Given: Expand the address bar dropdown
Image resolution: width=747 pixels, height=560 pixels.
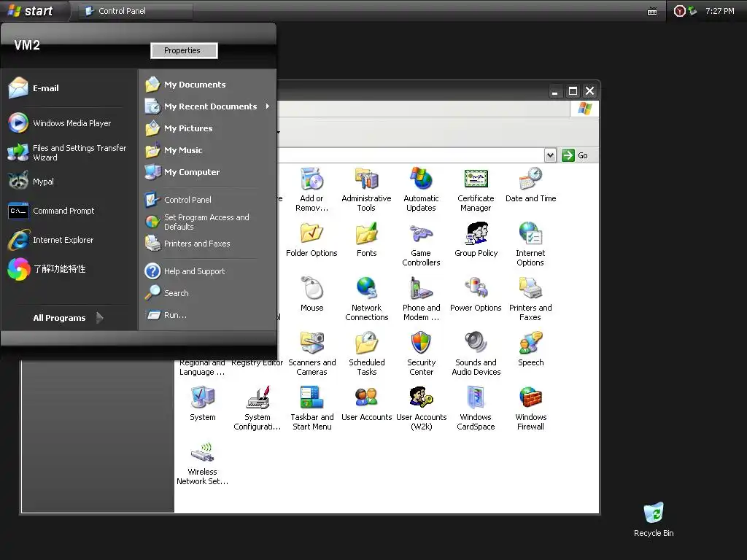Looking at the screenshot, I should pyautogui.click(x=550, y=155).
